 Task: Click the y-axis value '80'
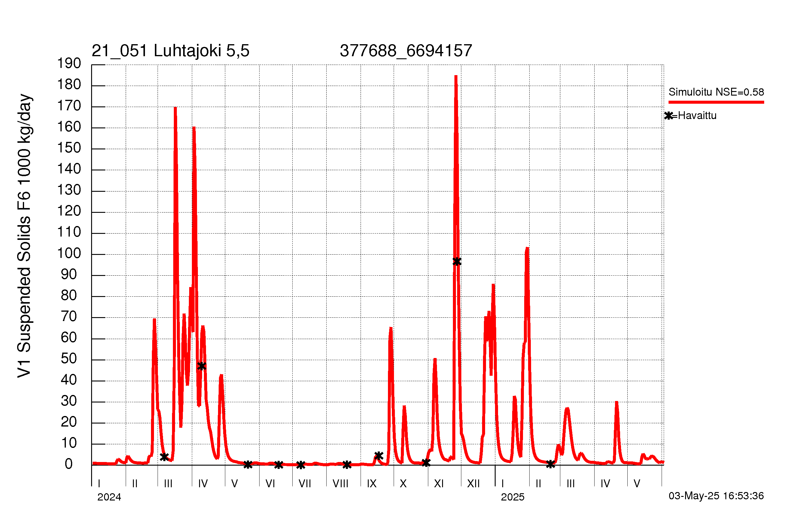pyautogui.click(x=69, y=295)
